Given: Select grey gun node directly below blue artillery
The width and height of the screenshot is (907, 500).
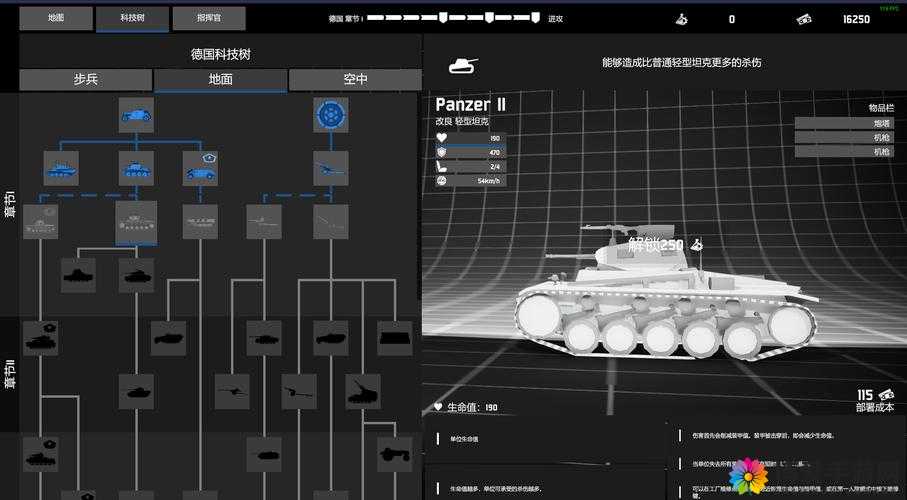Looking at the screenshot, I should tap(331, 222).
